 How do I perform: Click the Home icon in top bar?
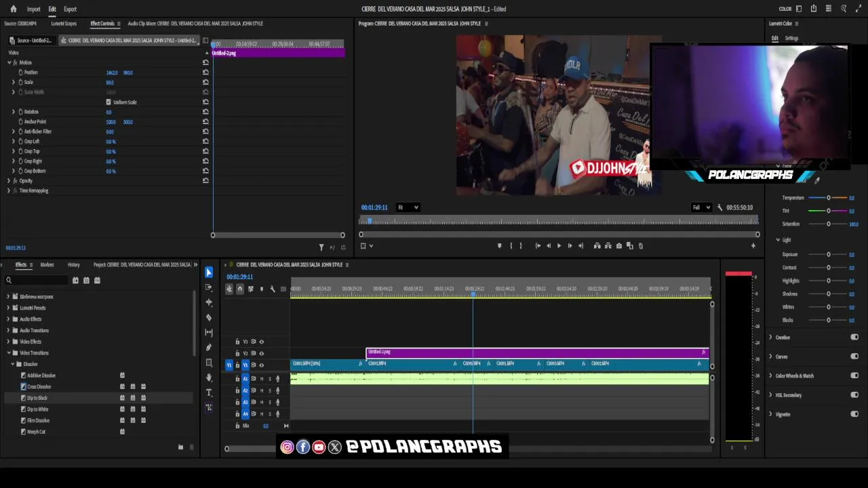[x=13, y=9]
